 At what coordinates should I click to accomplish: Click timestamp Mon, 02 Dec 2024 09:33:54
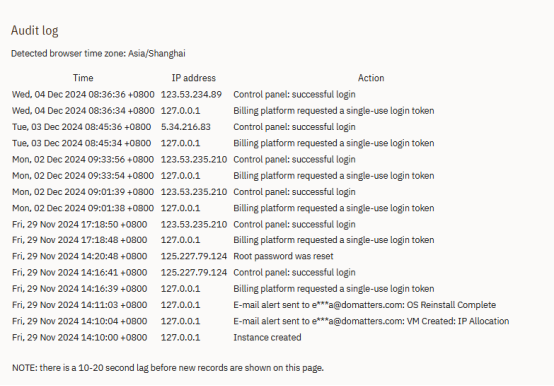pyautogui.click(x=83, y=176)
